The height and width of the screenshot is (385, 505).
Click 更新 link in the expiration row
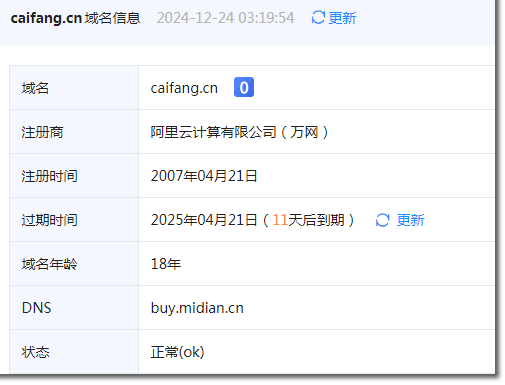click(410, 220)
